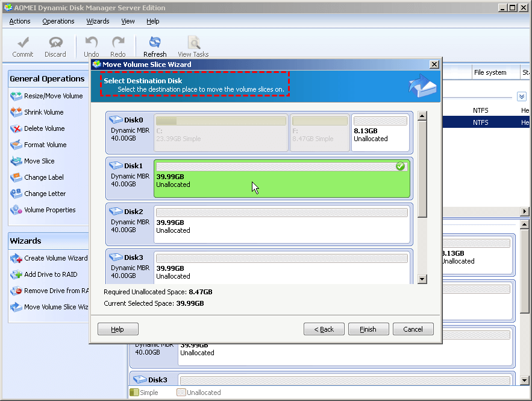Click Finish to complete the wizard
532x401 pixels.
(368, 329)
